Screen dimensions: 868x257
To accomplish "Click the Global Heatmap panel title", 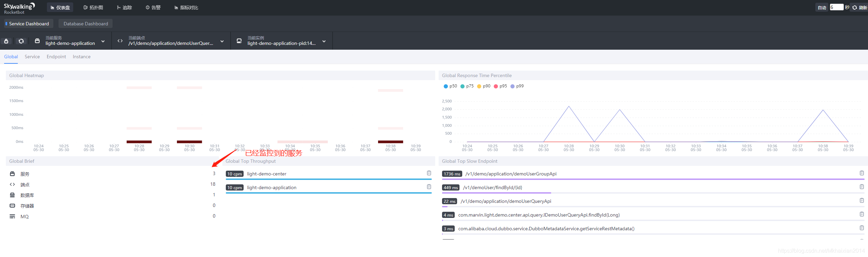I will (26, 75).
